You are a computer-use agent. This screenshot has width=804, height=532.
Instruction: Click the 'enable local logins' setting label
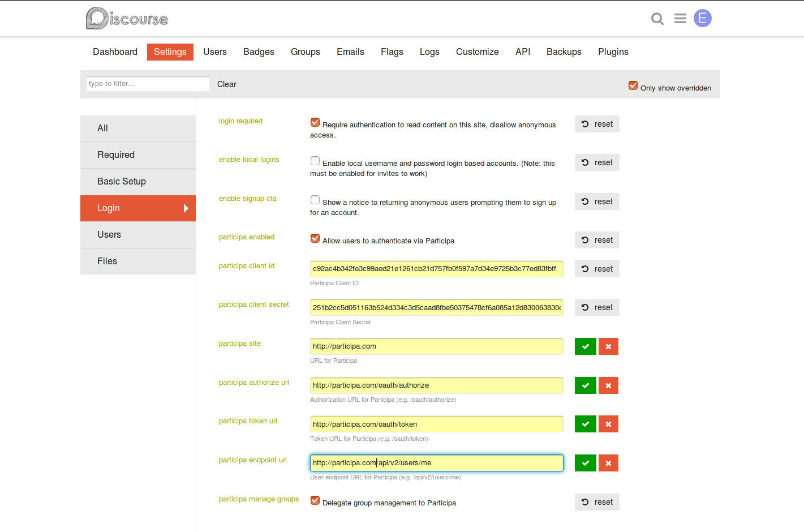pos(249,160)
